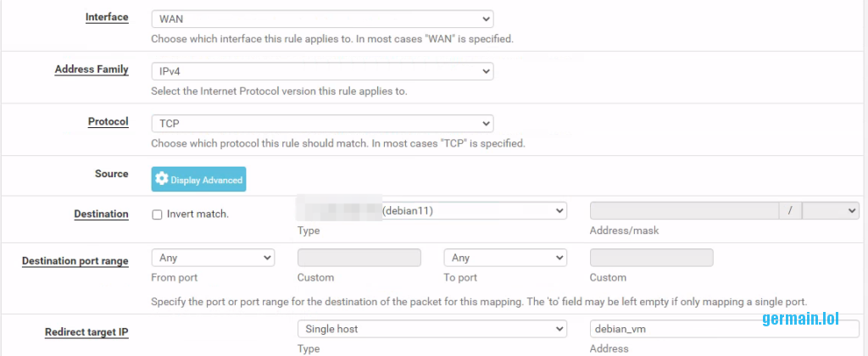This screenshot has height=356, width=868.
Task: Click the To port Custom field
Action: pyautogui.click(x=651, y=258)
